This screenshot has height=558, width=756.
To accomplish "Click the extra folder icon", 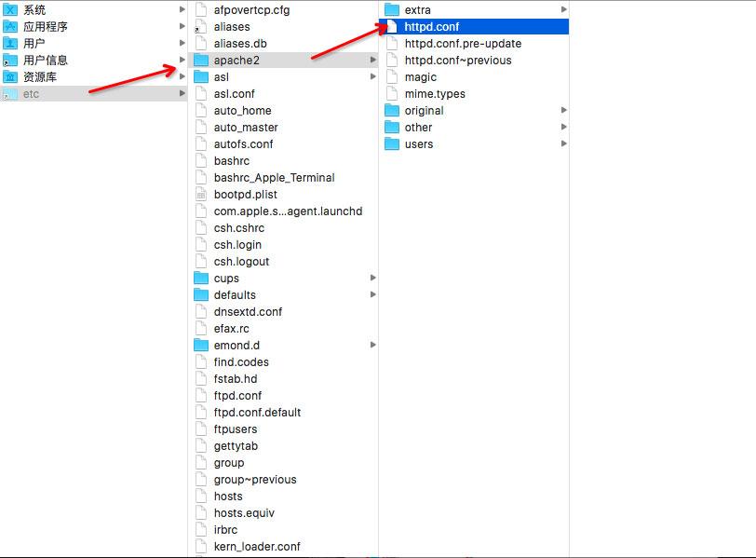I will pyautogui.click(x=392, y=9).
